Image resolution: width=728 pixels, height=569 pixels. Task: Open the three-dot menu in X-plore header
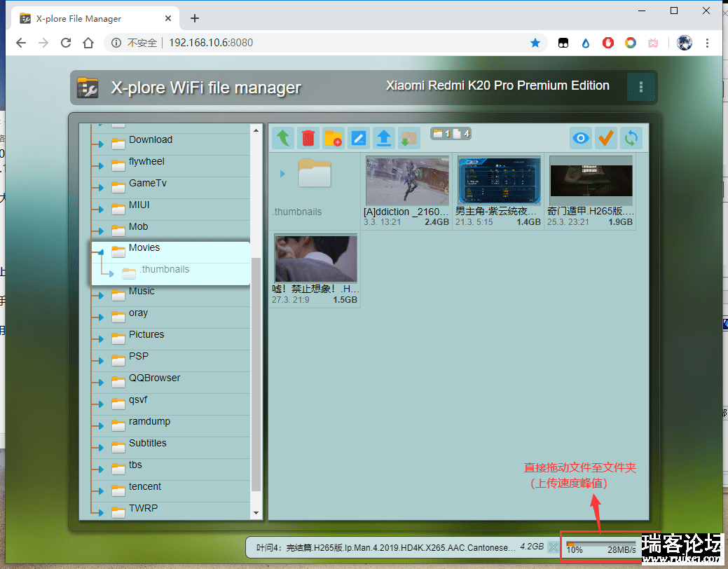point(640,88)
